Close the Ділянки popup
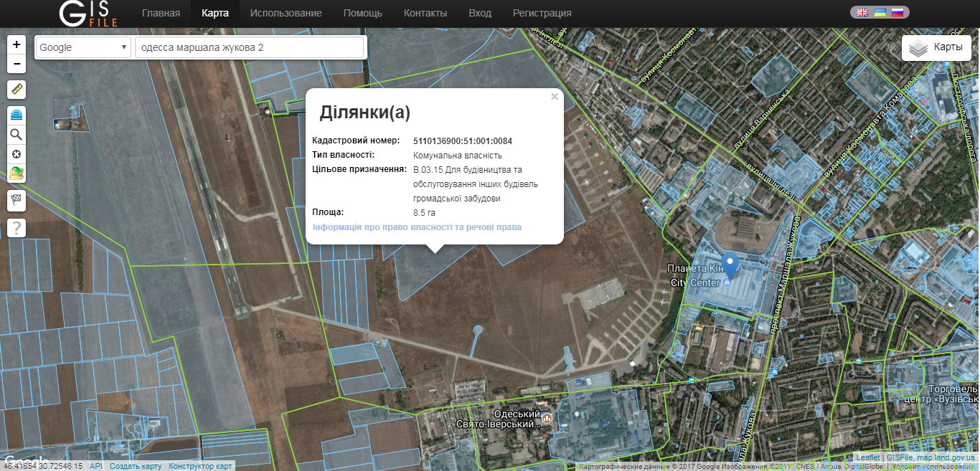The height and width of the screenshot is (471, 980). point(554,97)
